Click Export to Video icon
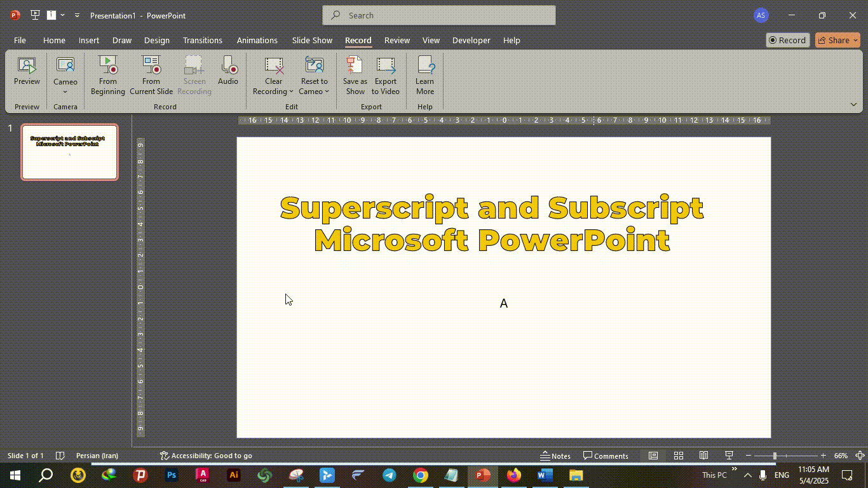Screen dimensions: 868x488 coord(386,65)
